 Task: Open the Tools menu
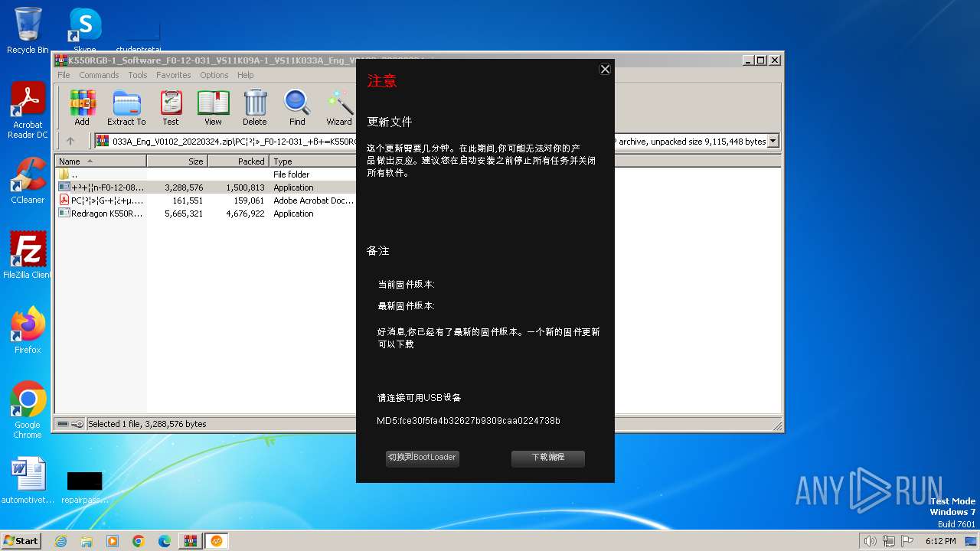[138, 75]
